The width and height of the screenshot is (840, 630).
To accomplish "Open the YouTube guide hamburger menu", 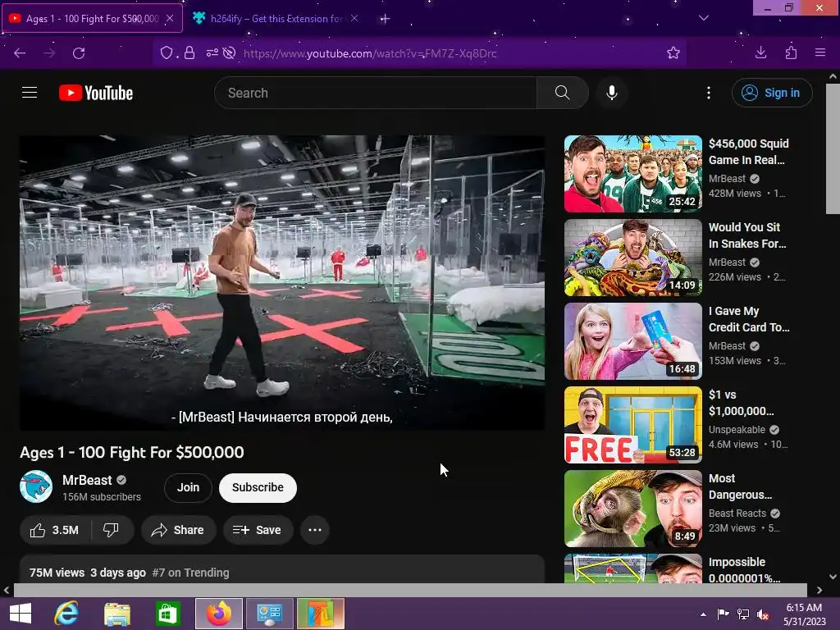I will [x=30, y=93].
